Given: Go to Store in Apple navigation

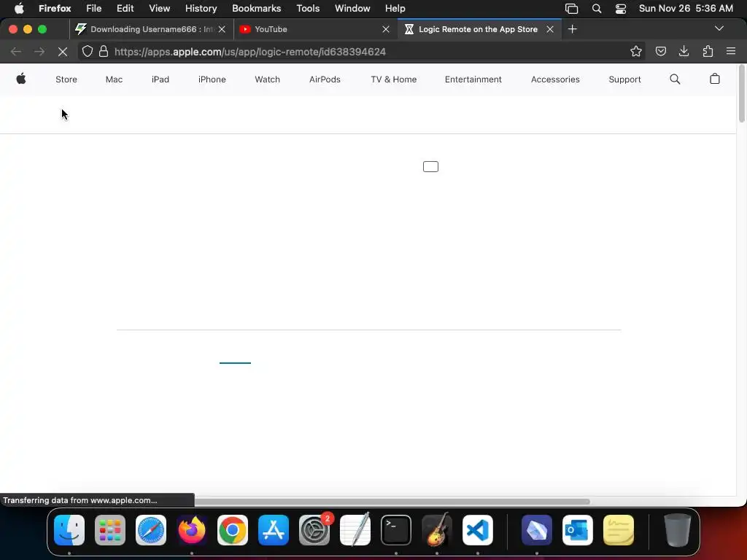Looking at the screenshot, I should click(66, 79).
